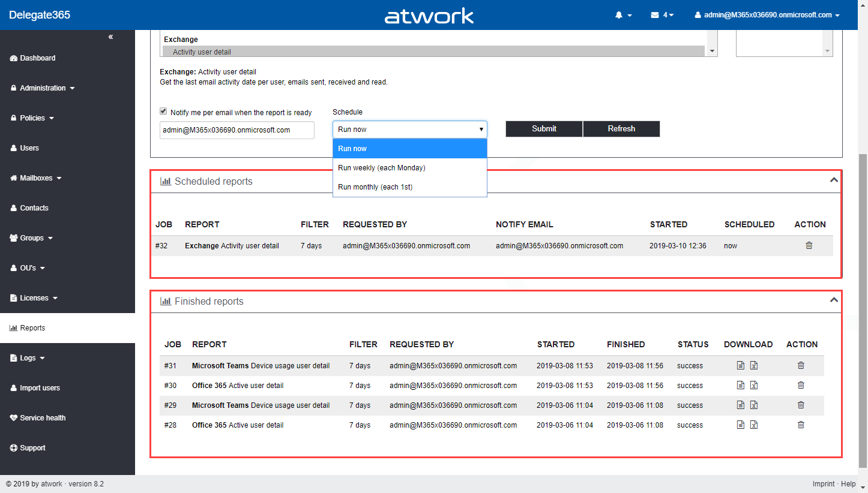The height and width of the screenshot is (493, 868).
Task: Collapse the sidebar with double-arrow icon
Action: tap(110, 37)
